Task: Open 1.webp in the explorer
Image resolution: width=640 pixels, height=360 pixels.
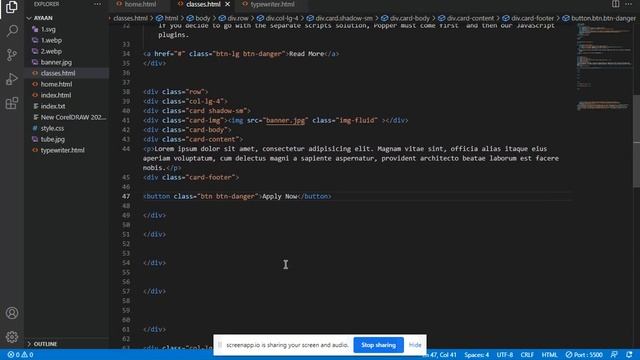Action: click(x=51, y=40)
